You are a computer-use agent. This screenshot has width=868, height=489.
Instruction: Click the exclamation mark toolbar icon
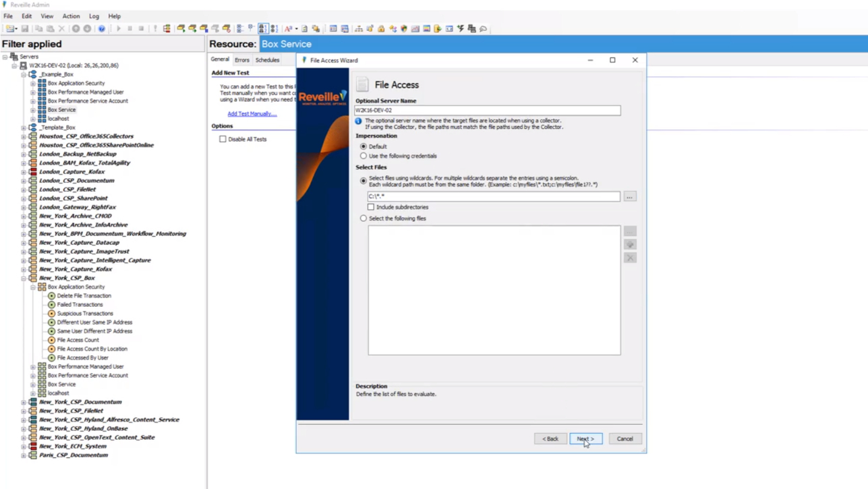[x=155, y=29]
